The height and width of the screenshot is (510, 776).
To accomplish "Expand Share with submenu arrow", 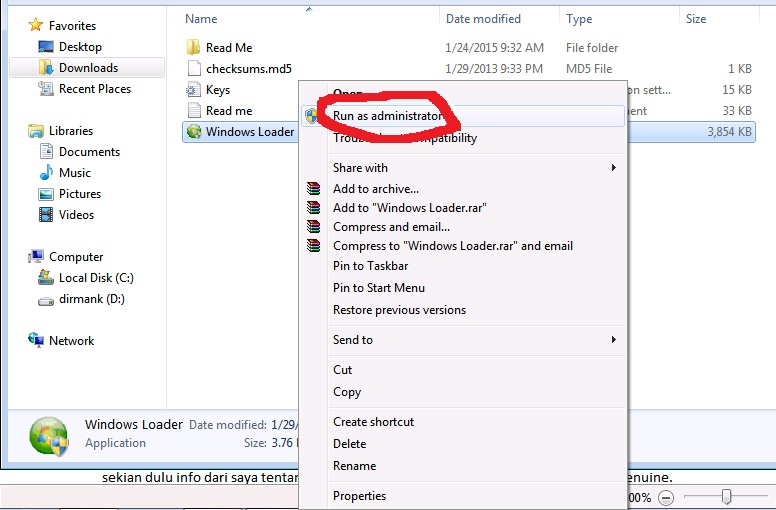I will tap(614, 168).
